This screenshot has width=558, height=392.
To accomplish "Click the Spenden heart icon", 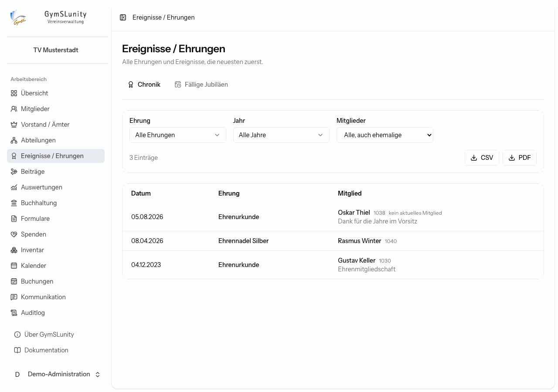I will pos(14,234).
